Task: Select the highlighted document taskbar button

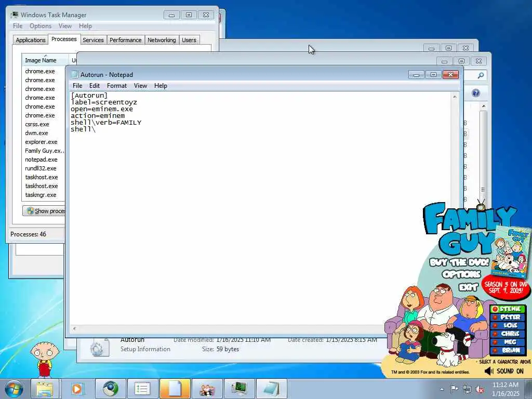Action: pyautogui.click(x=175, y=389)
